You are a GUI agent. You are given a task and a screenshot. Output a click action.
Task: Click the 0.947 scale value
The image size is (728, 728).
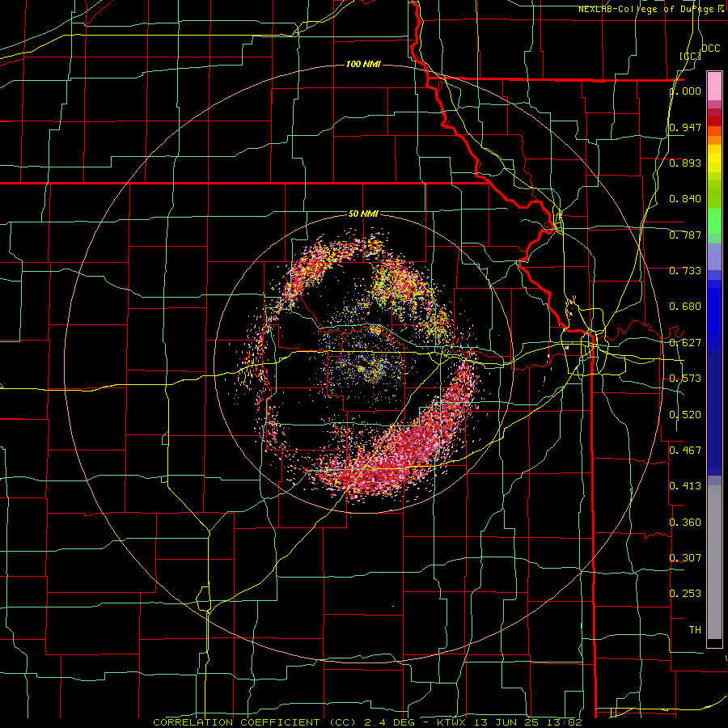pyautogui.click(x=685, y=127)
